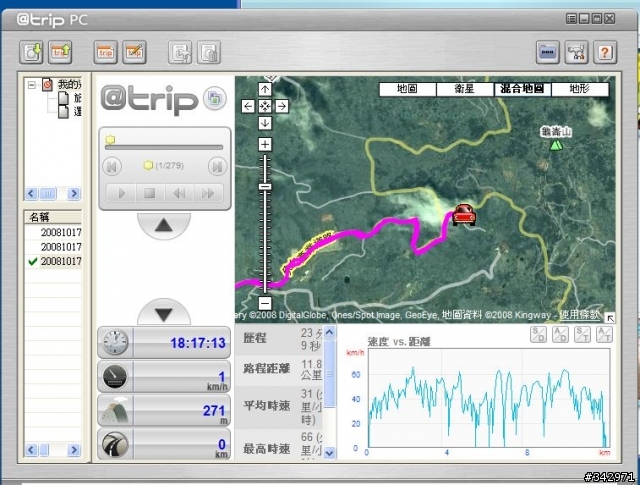640x485 pixels.
Task: Select the S/D speed versus distance chart
Action: [x=538, y=335]
